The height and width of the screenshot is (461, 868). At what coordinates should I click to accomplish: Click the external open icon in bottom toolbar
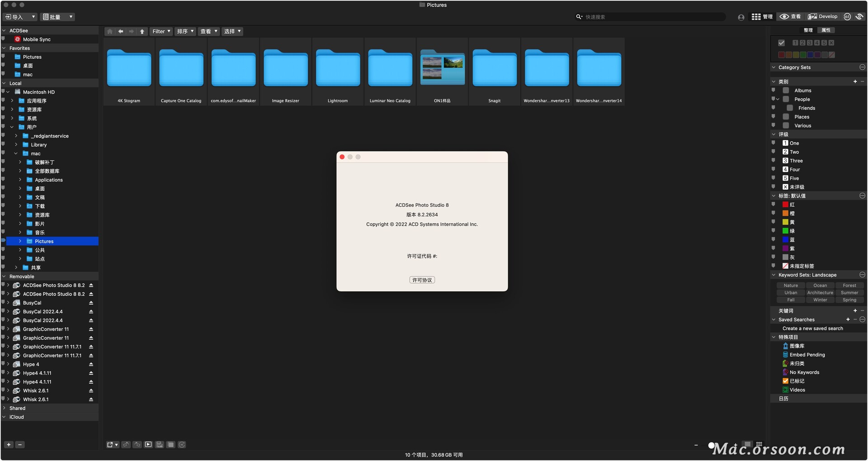(x=112, y=445)
